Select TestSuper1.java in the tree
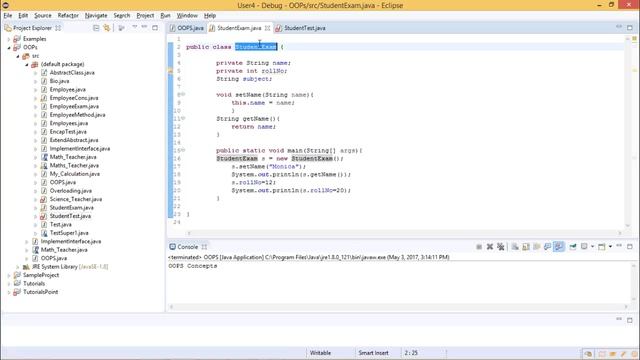This screenshot has width=640, height=360. 69,233
